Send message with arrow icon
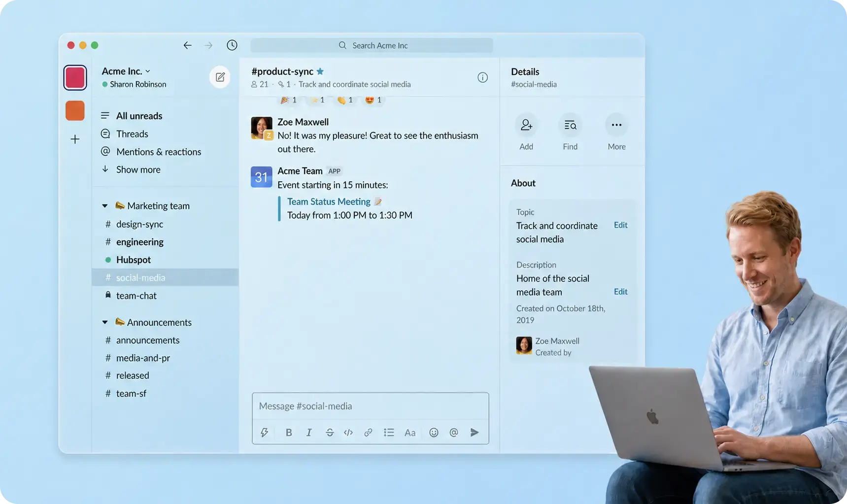Viewport: 847px width, 504px height. coord(474,433)
